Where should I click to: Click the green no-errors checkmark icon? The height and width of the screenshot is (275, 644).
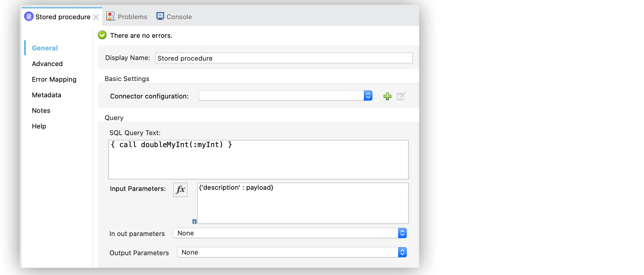coord(102,35)
